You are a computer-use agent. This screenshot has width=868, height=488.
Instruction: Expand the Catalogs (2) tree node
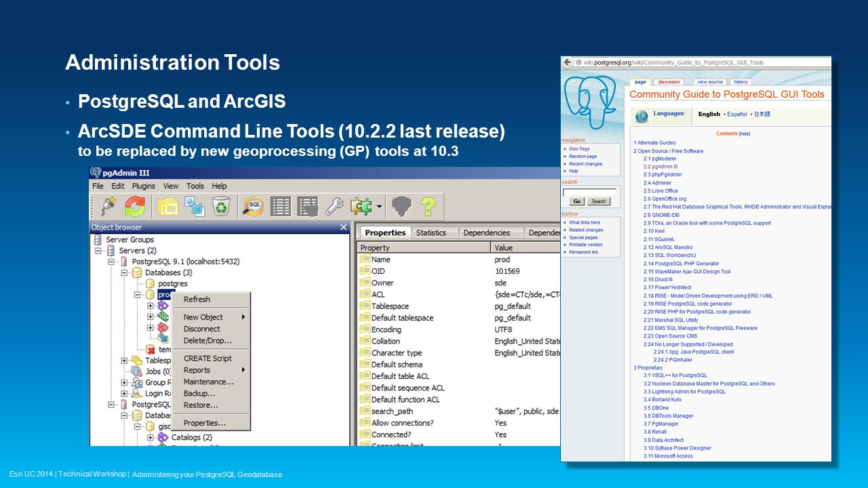151,438
